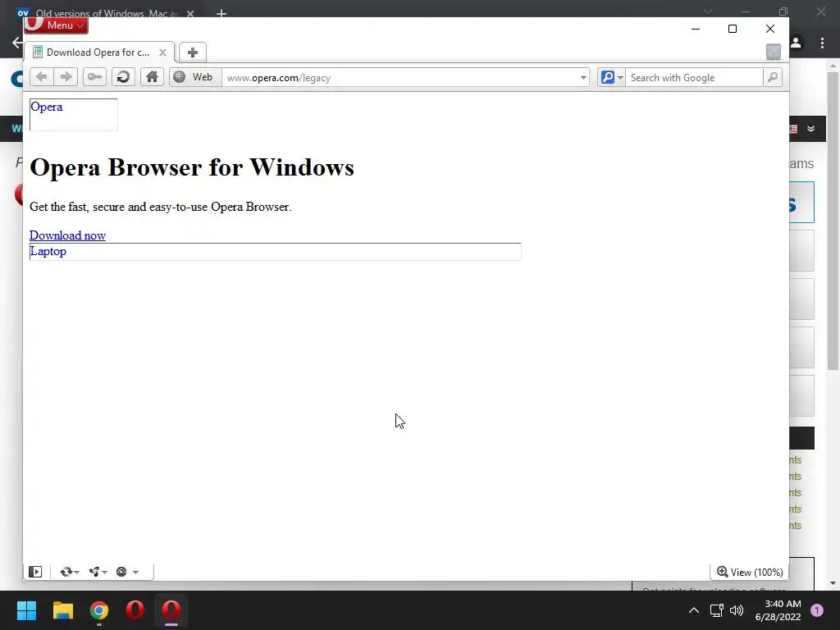Open a new tab with the plus button
Screen dimensions: 840x630
click(x=193, y=52)
